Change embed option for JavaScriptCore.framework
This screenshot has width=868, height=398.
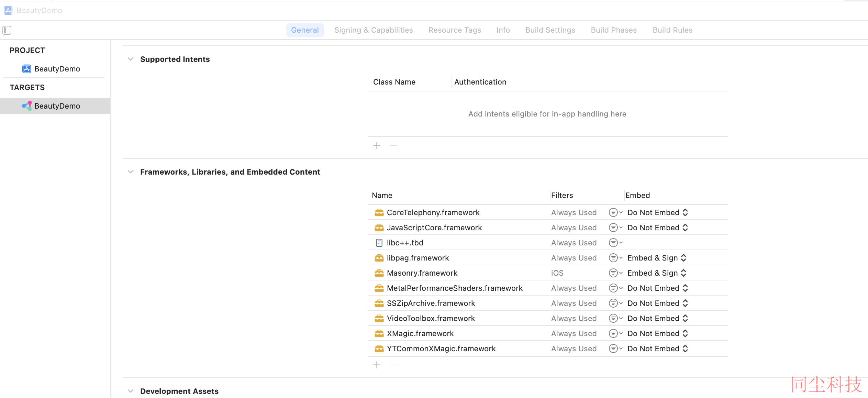tap(658, 228)
